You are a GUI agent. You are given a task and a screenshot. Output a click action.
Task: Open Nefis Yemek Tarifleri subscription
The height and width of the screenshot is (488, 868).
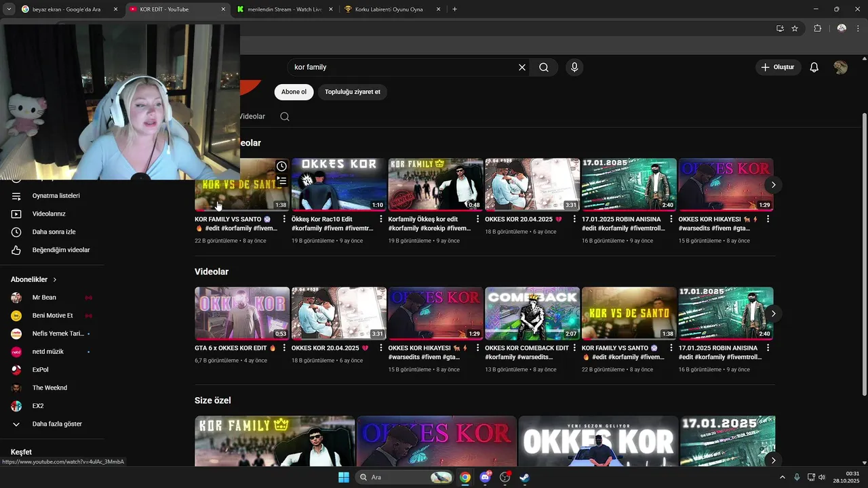(52, 333)
